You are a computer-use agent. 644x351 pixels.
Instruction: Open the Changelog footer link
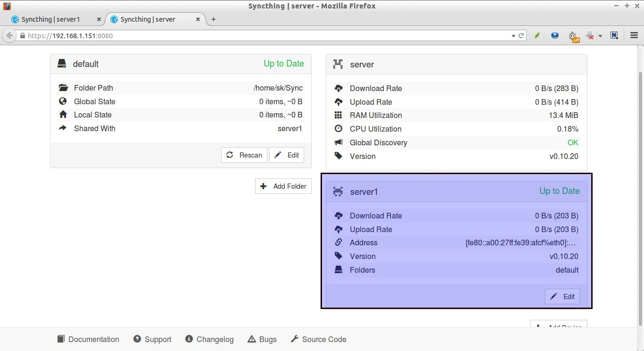click(x=209, y=339)
